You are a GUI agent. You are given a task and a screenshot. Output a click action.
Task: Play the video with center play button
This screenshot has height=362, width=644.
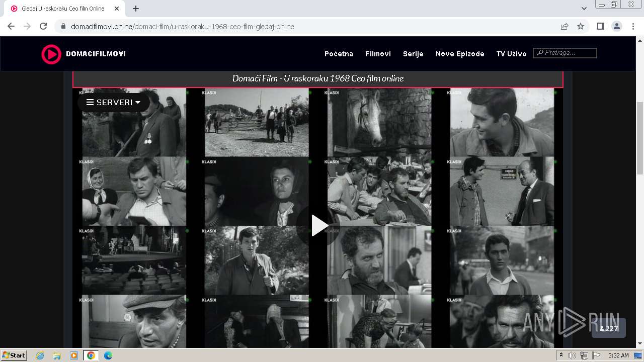point(319,226)
